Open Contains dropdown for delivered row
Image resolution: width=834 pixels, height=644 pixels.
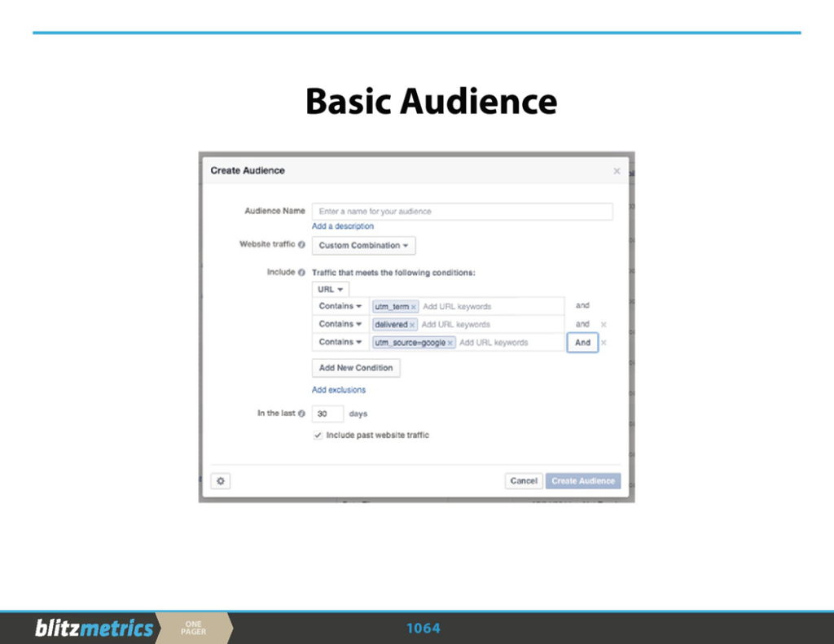point(340,324)
